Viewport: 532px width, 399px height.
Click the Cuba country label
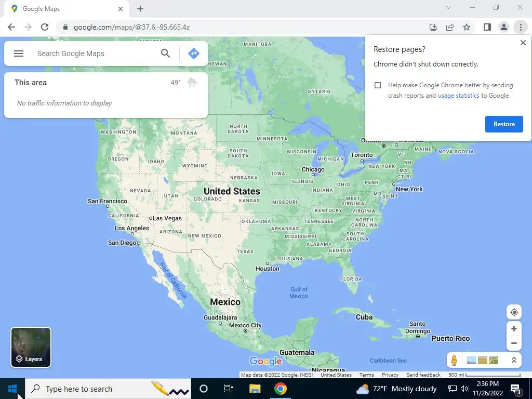[364, 317]
